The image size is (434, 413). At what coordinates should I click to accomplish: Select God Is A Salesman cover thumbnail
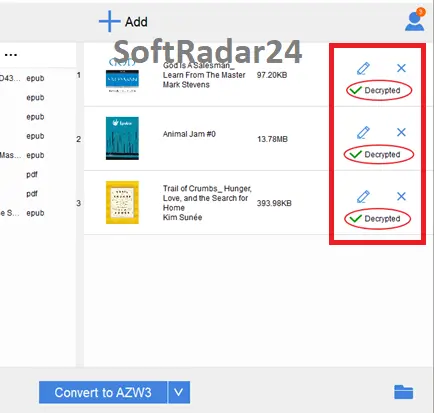[x=122, y=76]
